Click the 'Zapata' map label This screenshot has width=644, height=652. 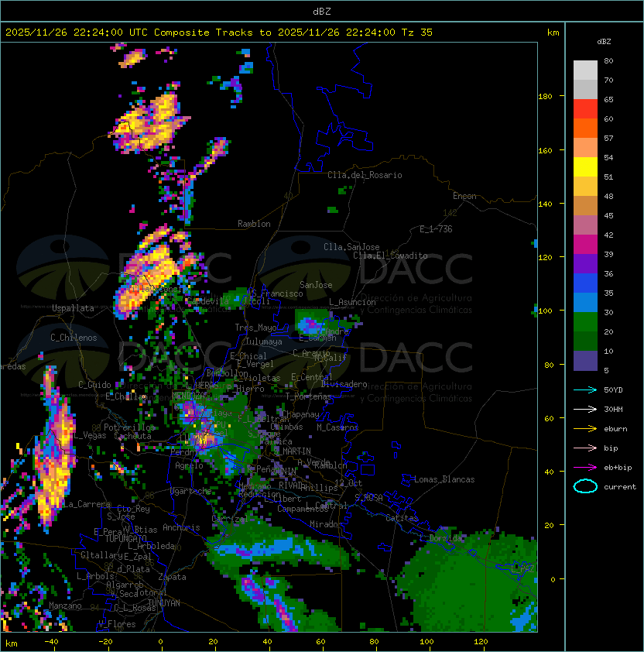[x=172, y=577]
